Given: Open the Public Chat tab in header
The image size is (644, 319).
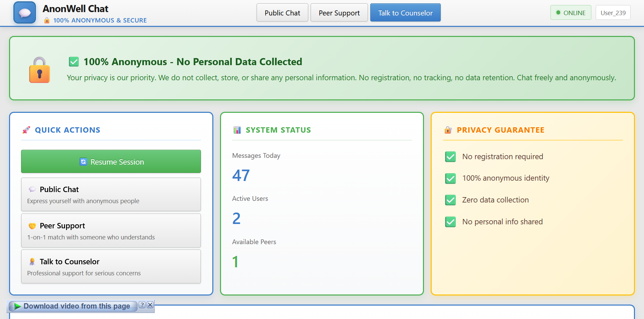Looking at the screenshot, I should 282,13.
